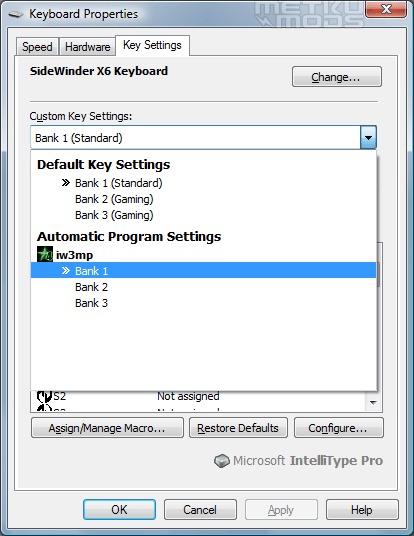Screen dimensions: 414x536
Task: Click the Change... button
Action: tap(337, 77)
